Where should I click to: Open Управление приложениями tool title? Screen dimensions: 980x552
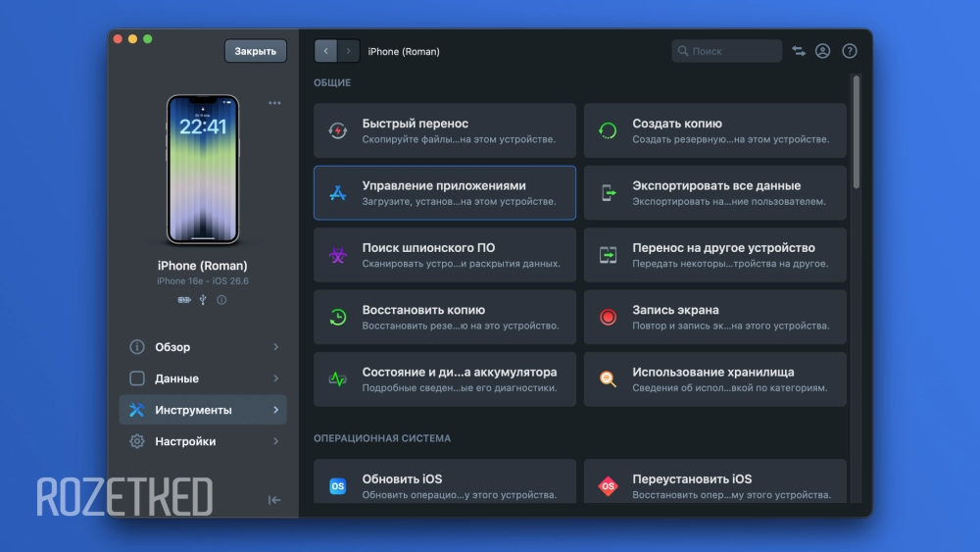click(x=444, y=185)
